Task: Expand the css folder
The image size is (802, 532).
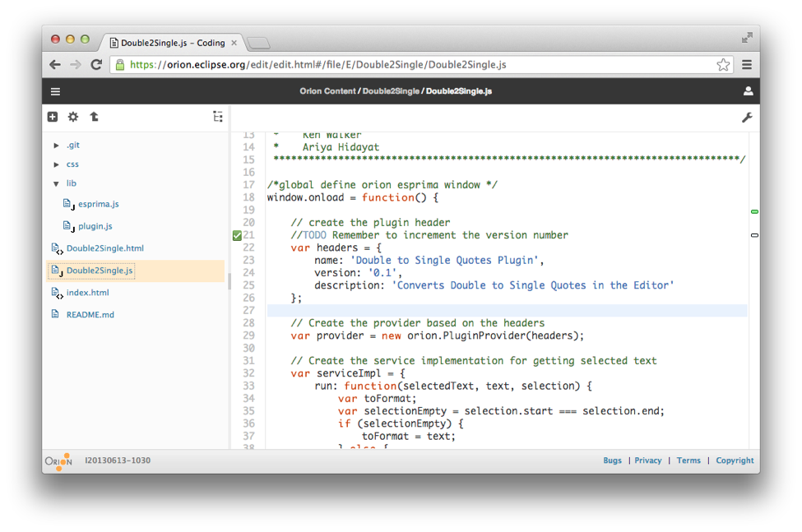Action: click(56, 164)
